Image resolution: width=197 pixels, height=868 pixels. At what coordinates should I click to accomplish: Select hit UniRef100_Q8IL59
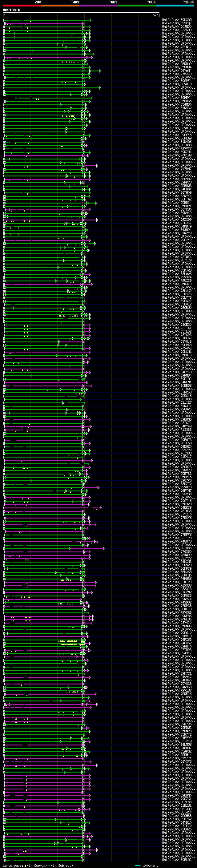pos(177,443)
